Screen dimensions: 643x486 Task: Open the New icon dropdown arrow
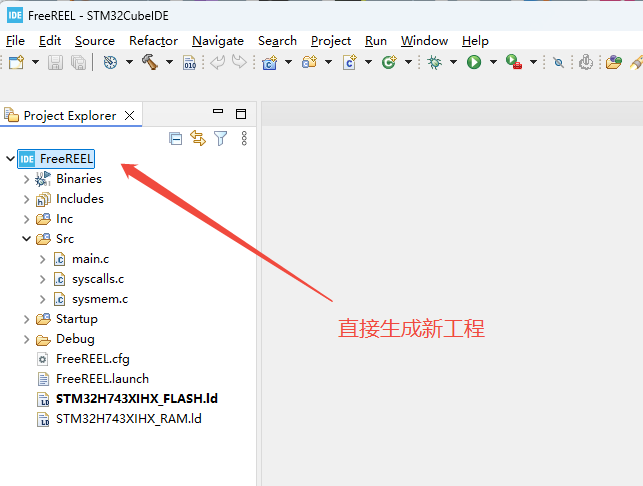click(36, 62)
